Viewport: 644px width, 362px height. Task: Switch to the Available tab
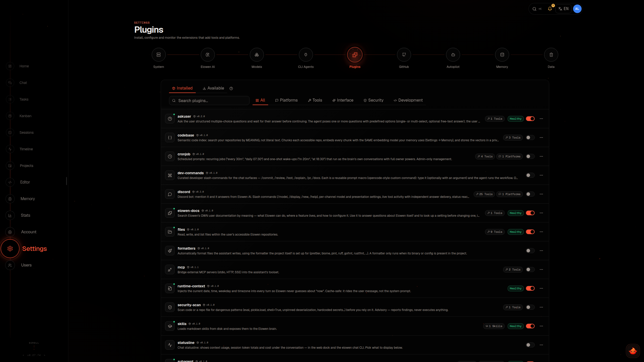tap(213, 88)
